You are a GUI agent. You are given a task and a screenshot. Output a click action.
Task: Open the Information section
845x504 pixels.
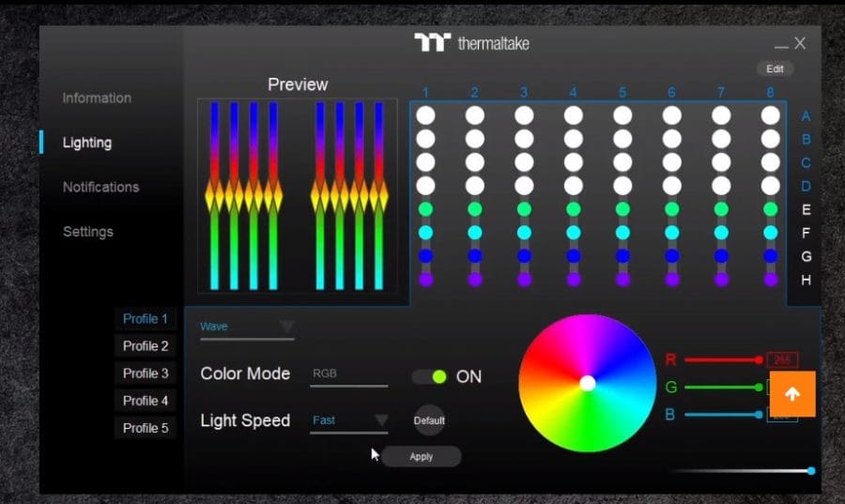(x=97, y=98)
